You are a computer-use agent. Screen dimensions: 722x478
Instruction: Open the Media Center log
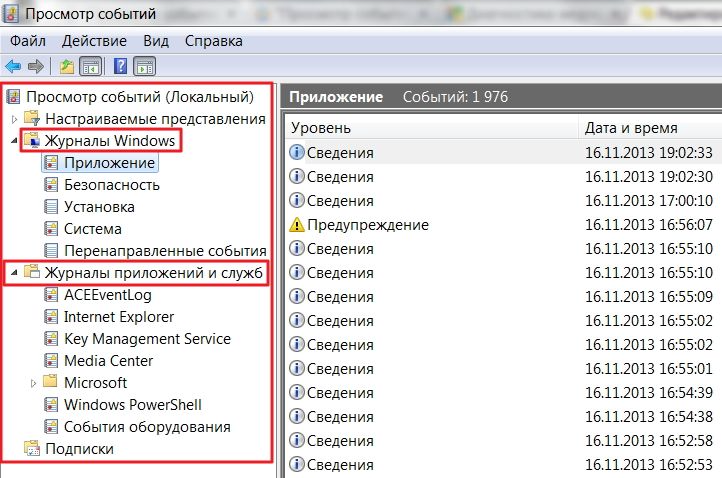(109, 361)
